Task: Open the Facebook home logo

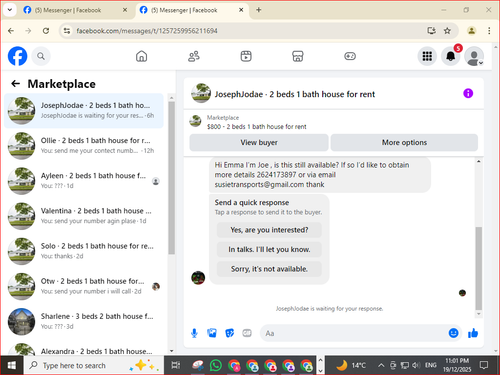Action: [x=17, y=56]
